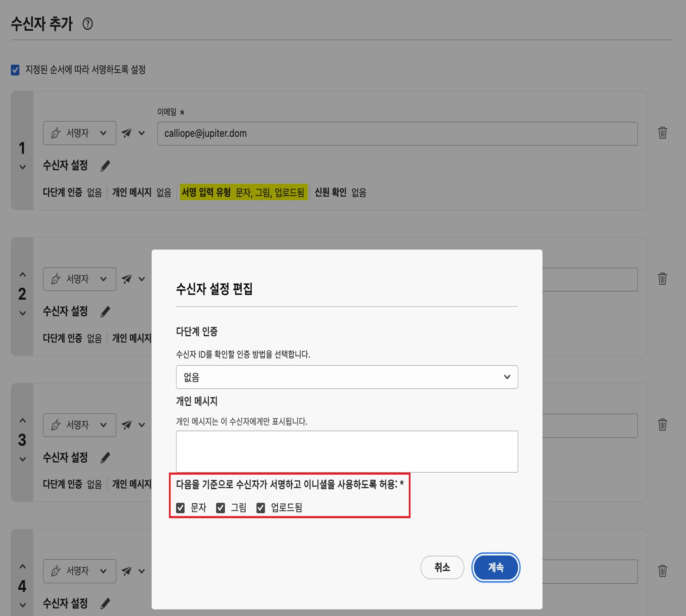Move recipient 1 down with arrow
Viewport: 686px width, 616px height.
(22, 167)
